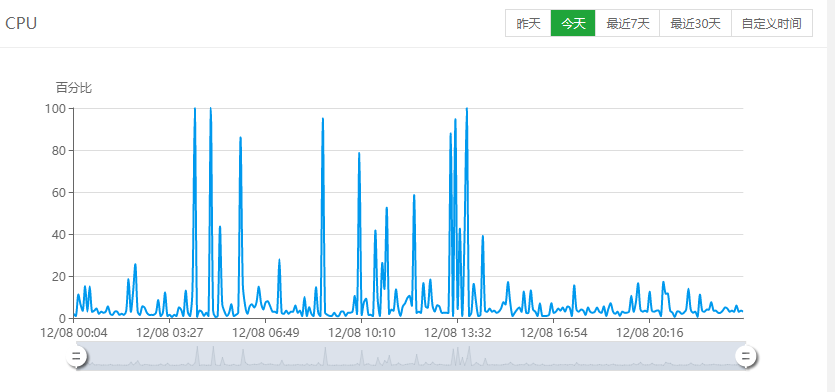Viewport: 835px width, 392px height.
Task: Select the 今天 time range tab
Action: (x=573, y=23)
